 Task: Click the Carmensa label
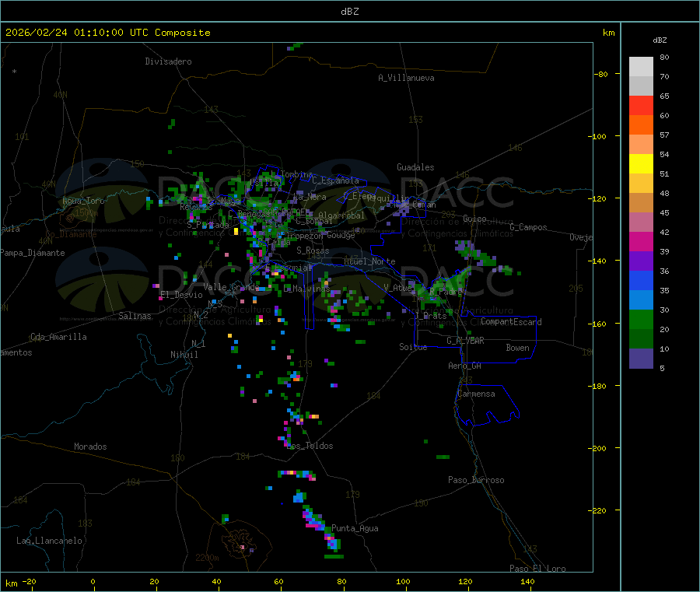pos(476,394)
